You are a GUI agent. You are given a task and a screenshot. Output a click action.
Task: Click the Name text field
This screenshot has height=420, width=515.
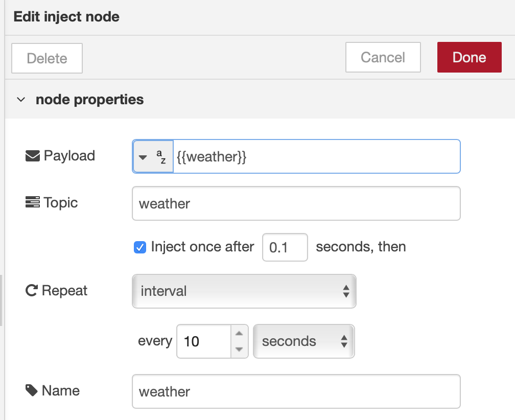point(296,391)
